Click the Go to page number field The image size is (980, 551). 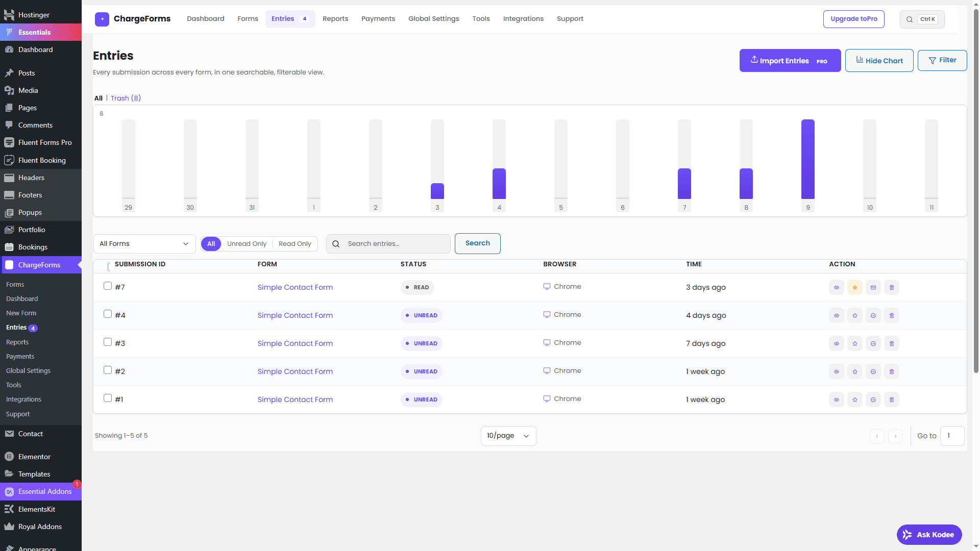952,436
